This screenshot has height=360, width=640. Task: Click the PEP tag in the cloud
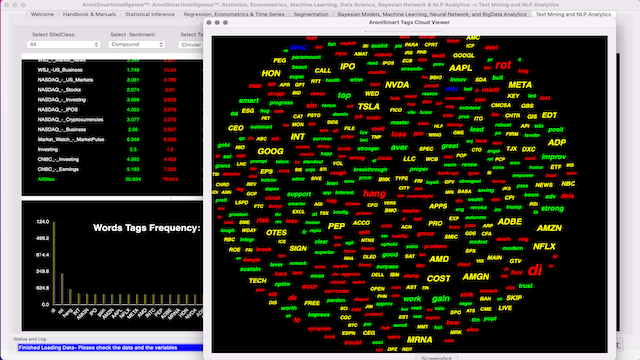click(336, 226)
